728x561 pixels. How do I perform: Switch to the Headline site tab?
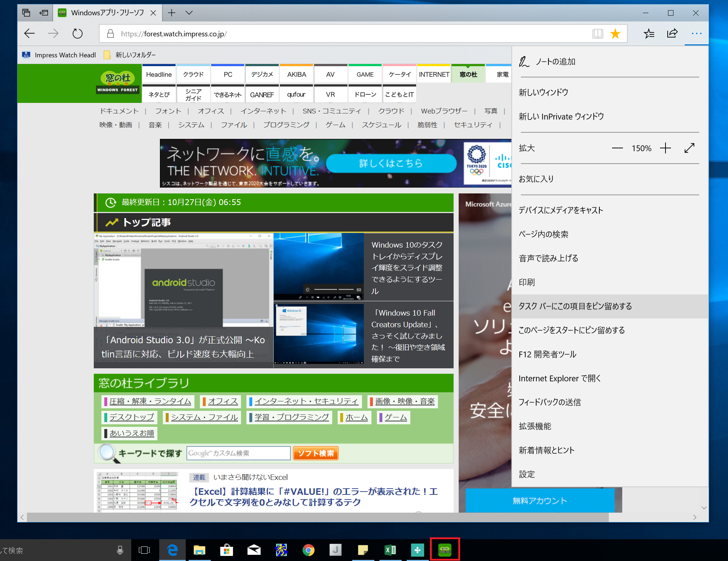tap(158, 74)
